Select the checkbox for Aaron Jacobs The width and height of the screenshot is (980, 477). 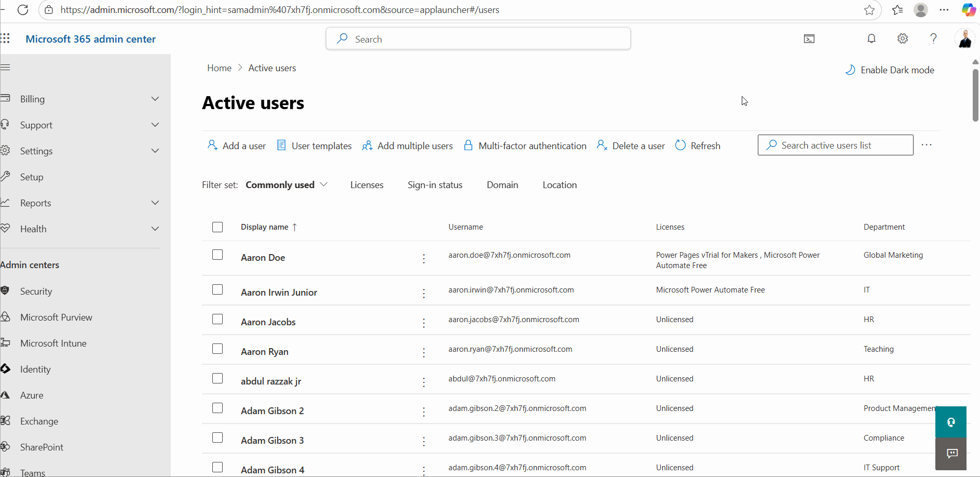click(x=217, y=319)
